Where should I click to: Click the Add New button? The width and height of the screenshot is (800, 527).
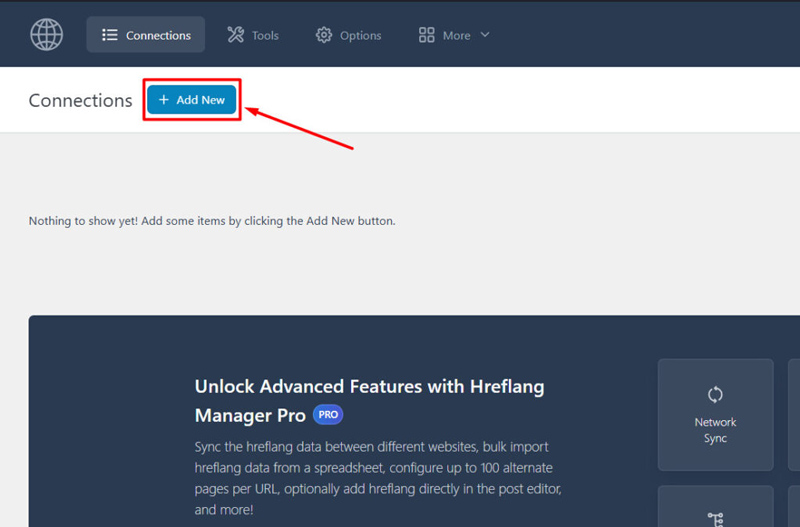click(192, 99)
